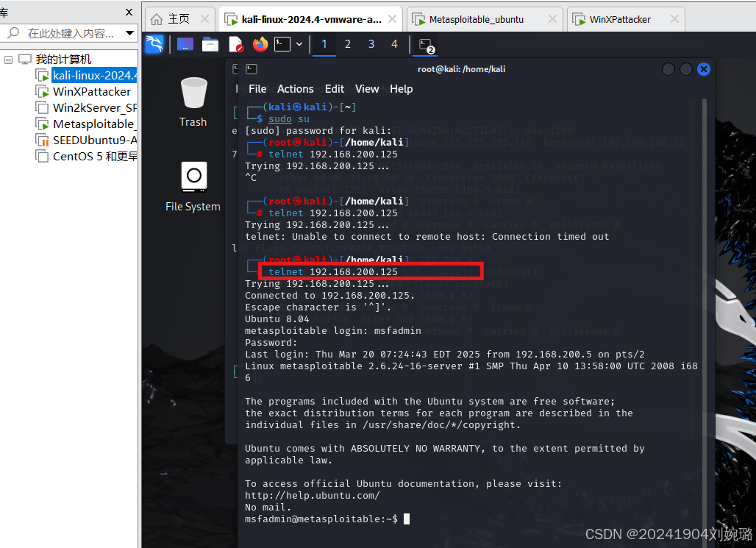Click the VM icon on WinXPattacker tab

(x=579, y=19)
